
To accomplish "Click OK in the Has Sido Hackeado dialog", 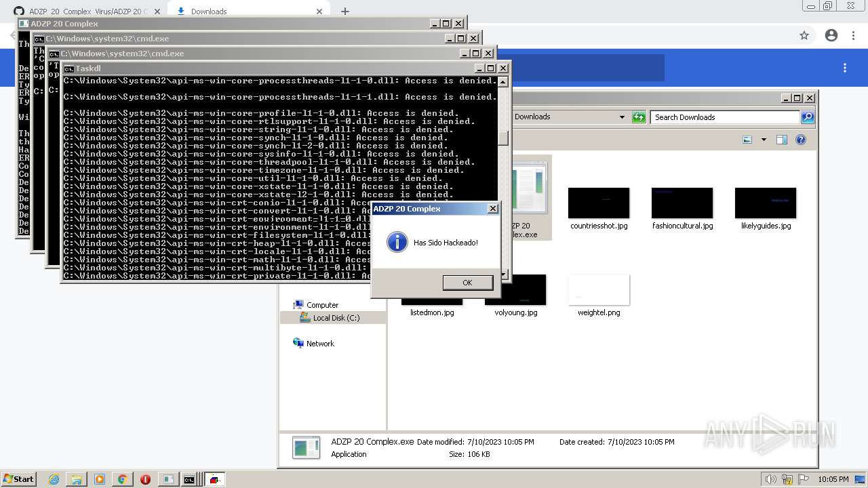I will [467, 283].
